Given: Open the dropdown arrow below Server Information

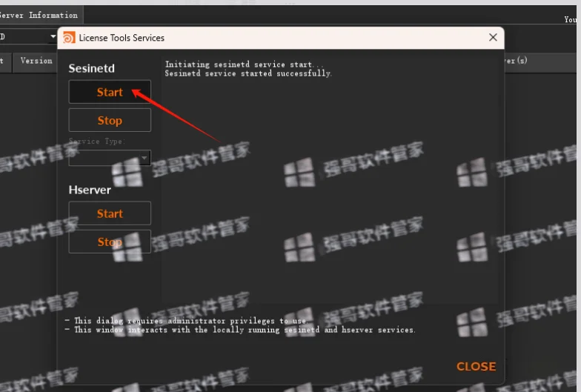Looking at the screenshot, I should (53, 36).
